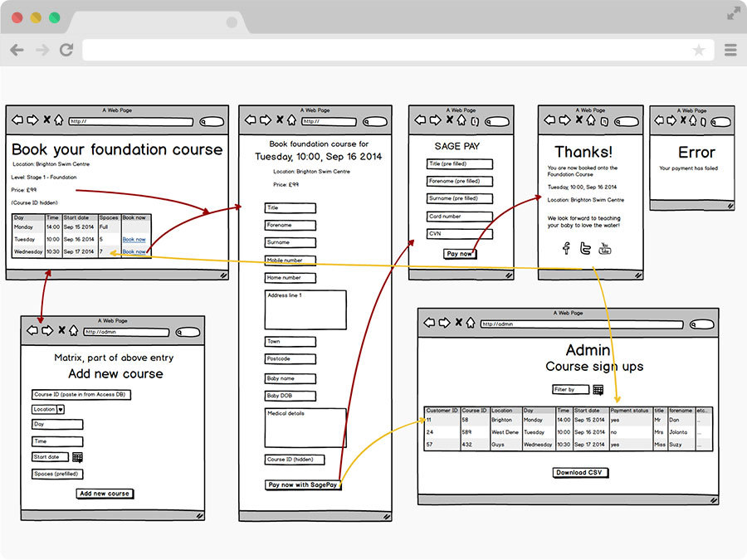747x560 pixels.
Task: Click calendar icon next to Filter by
Action: [x=598, y=390]
